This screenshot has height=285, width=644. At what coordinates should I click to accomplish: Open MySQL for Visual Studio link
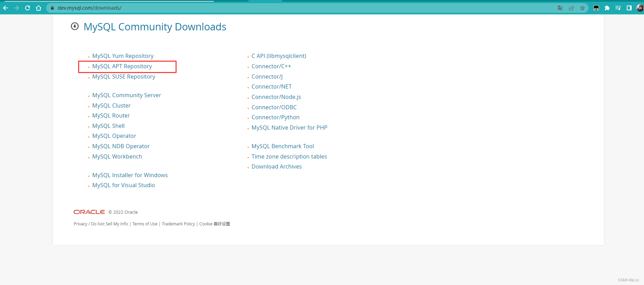point(123,185)
